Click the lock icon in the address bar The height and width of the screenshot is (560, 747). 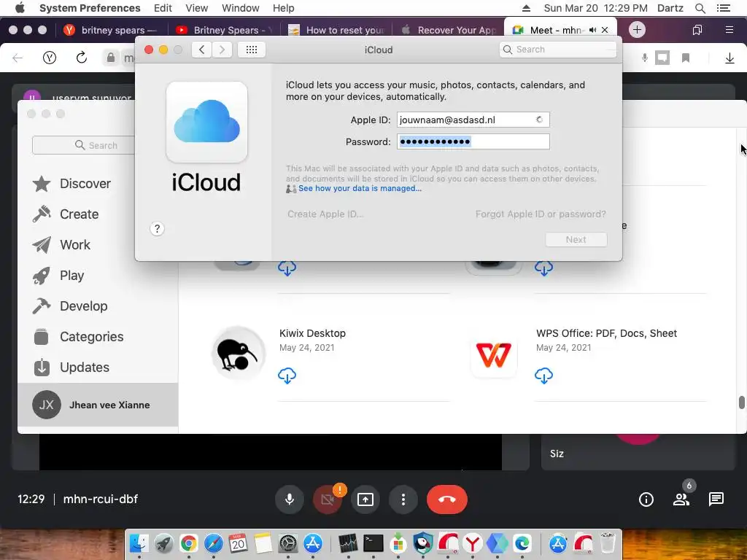pyautogui.click(x=111, y=58)
